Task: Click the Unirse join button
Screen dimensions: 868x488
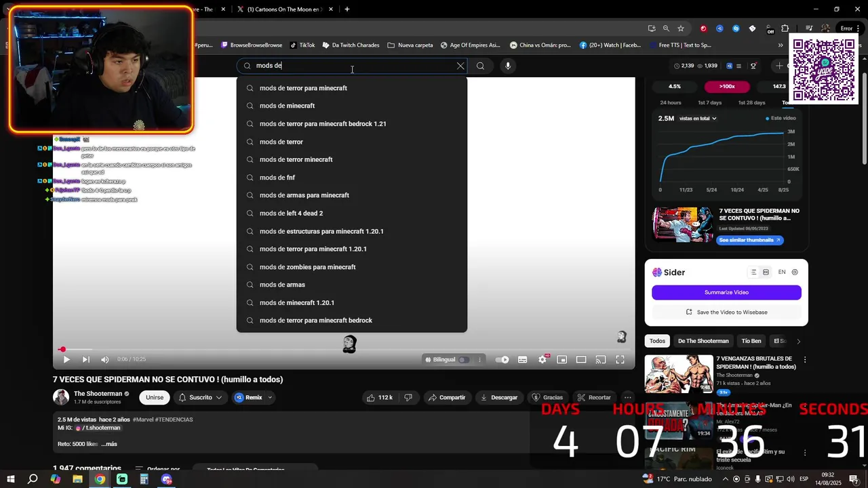Action: (x=155, y=397)
